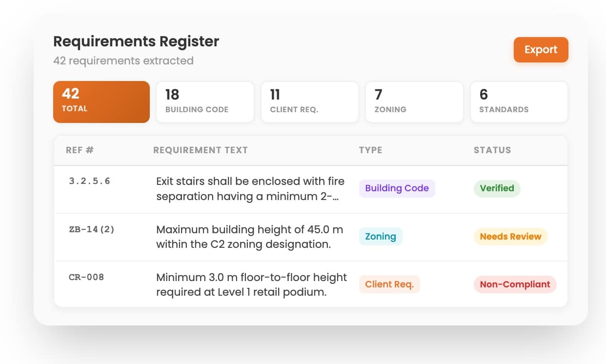Open the Needs Review status badge

[x=511, y=237]
